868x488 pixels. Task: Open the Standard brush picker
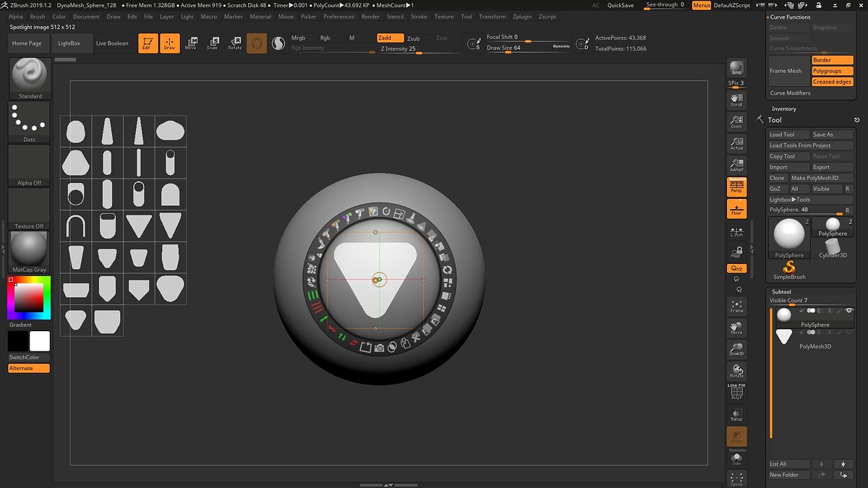click(x=30, y=79)
